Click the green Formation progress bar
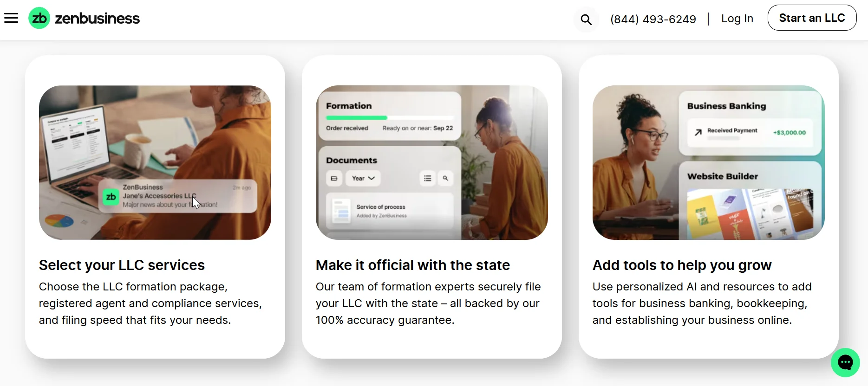868x386 pixels. [356, 118]
